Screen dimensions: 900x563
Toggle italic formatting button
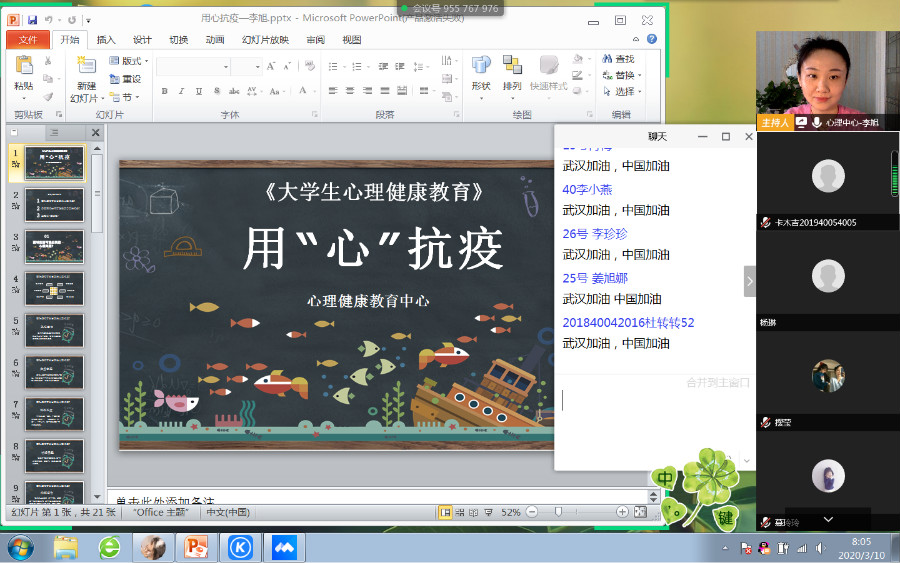point(181,91)
